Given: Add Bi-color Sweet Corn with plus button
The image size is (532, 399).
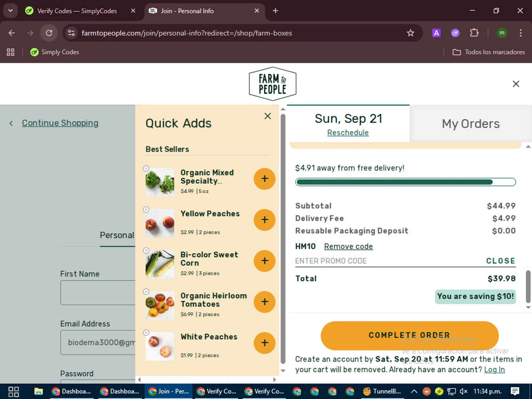Looking at the screenshot, I should click(265, 261).
